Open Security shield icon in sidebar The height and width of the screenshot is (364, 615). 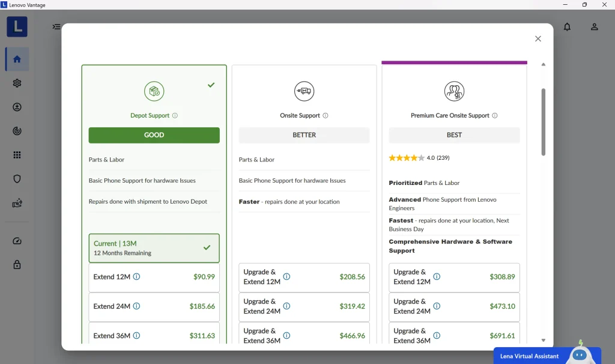click(x=17, y=179)
